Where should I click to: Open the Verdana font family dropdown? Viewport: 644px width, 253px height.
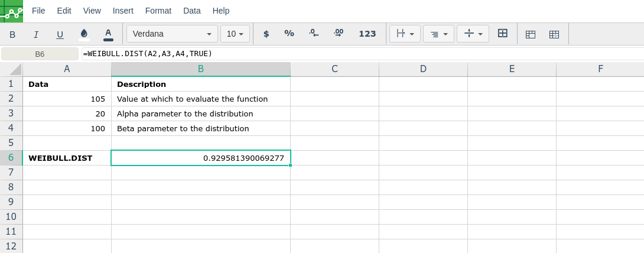pos(172,34)
